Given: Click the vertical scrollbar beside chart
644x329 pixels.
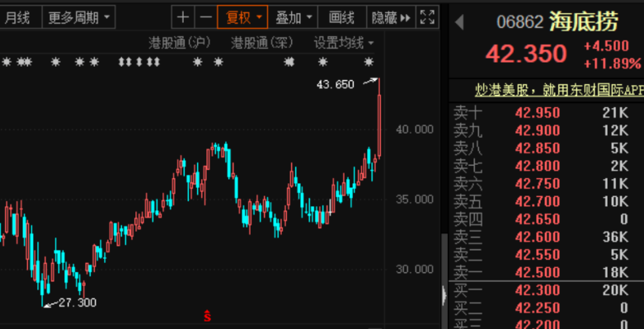Looking at the screenshot, I should (444, 281).
